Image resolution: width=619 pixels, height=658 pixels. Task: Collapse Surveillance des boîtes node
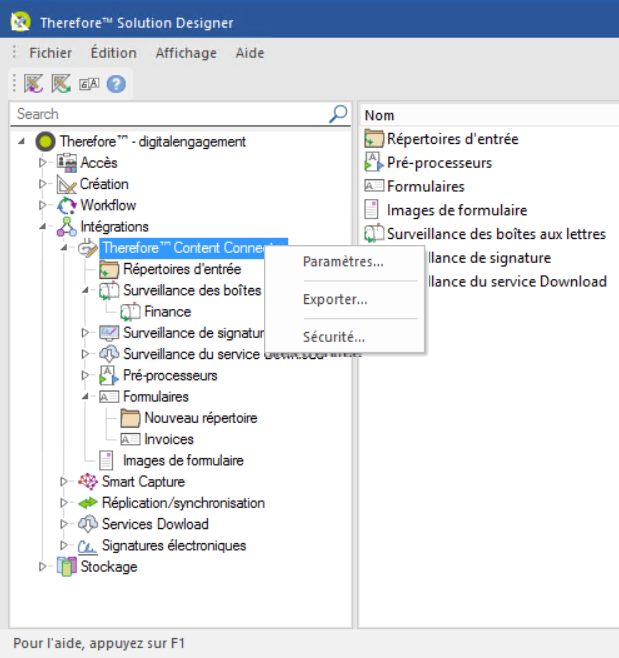pyautogui.click(x=85, y=290)
